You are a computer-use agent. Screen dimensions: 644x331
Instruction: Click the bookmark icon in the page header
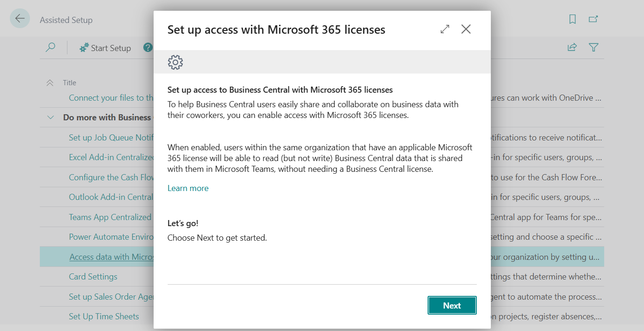(572, 19)
